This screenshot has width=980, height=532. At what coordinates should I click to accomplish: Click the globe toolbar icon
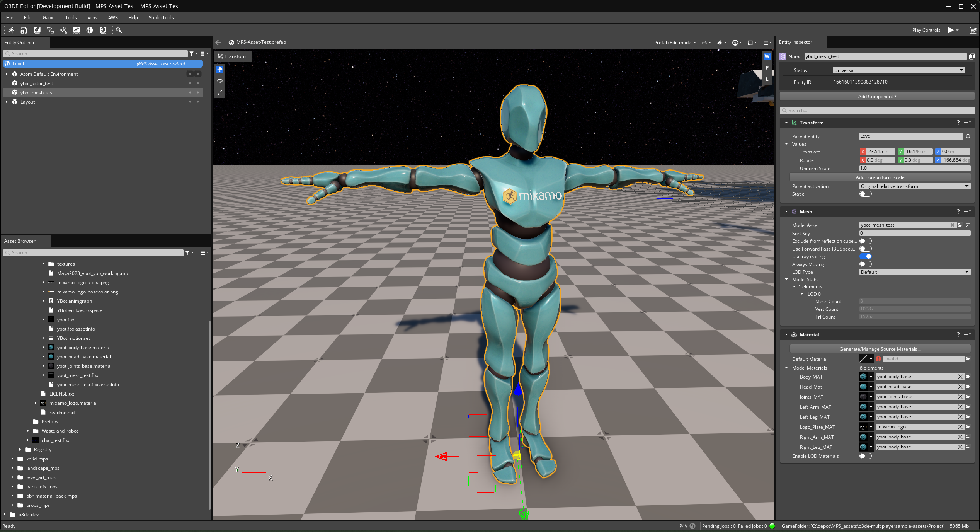(x=90, y=30)
